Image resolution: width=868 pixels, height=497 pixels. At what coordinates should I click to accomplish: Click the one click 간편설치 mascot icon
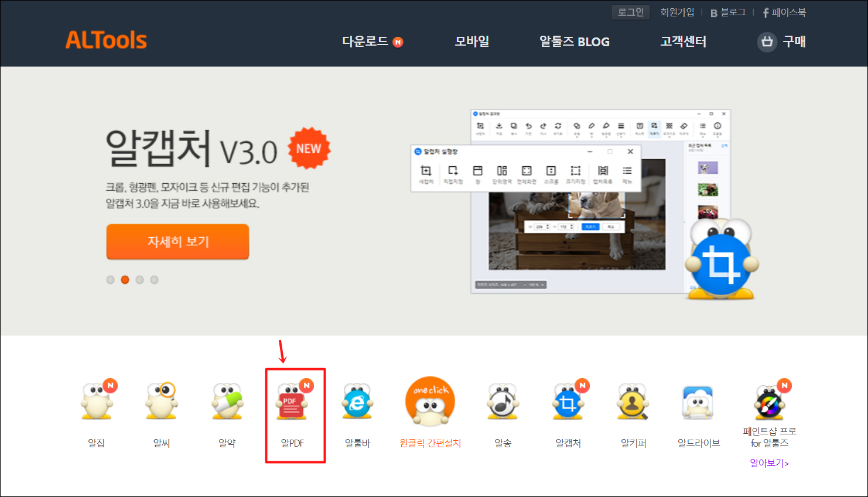(x=430, y=402)
